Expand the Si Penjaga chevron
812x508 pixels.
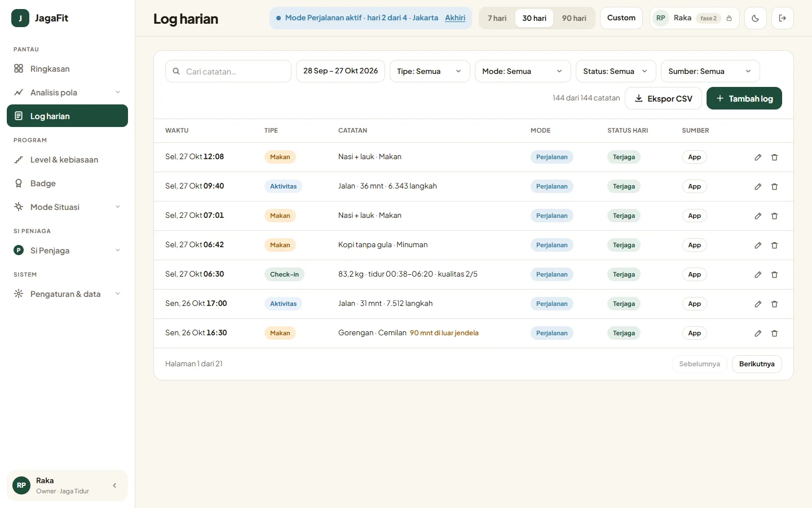click(118, 251)
